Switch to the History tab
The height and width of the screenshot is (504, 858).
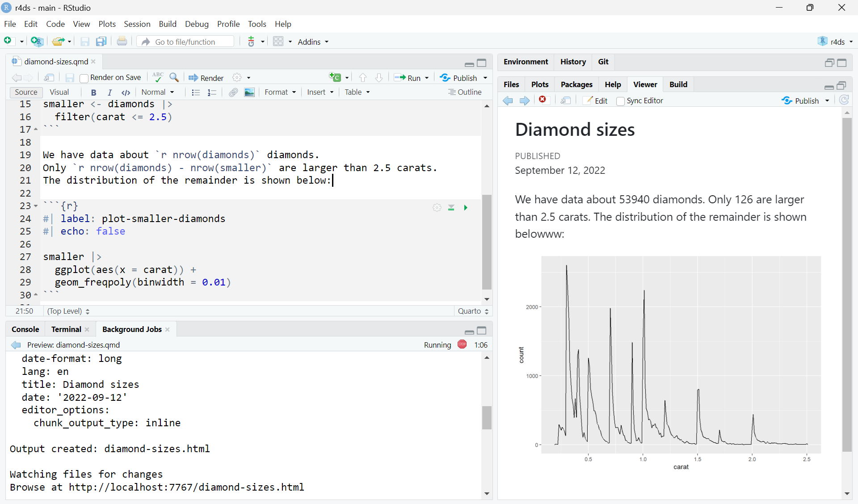tap(573, 62)
